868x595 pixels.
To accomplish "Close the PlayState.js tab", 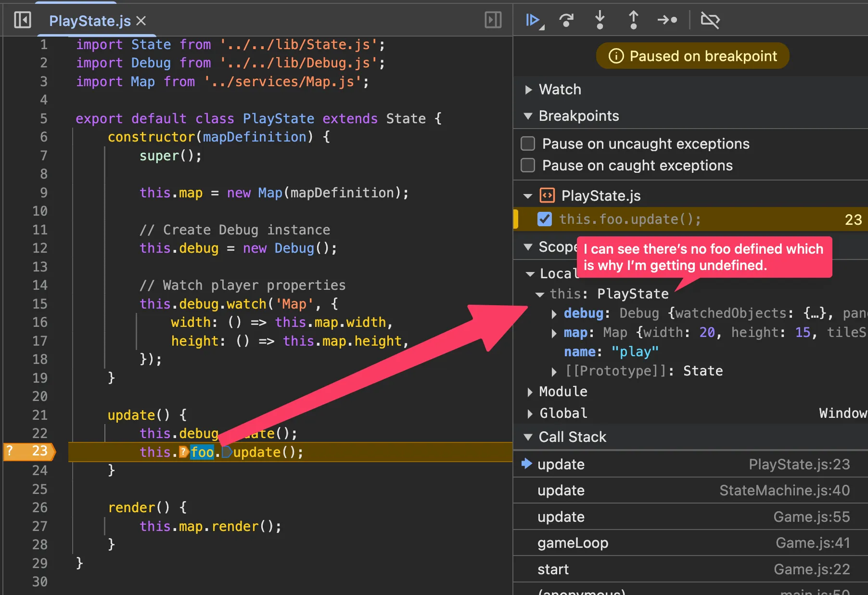I will 141,21.
